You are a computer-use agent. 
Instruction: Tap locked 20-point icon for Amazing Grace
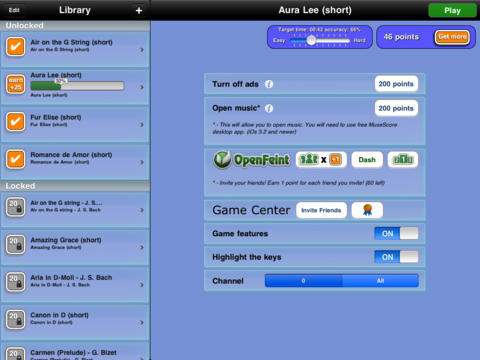[15, 244]
